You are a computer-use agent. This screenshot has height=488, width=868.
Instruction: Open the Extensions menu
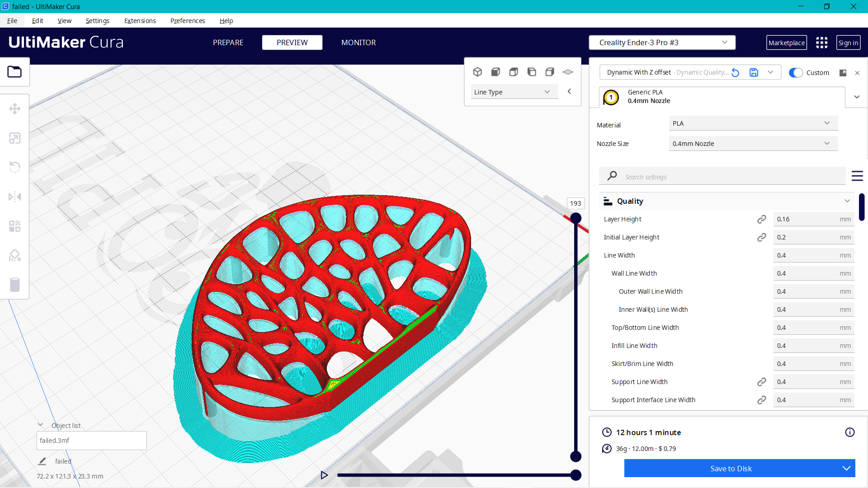click(x=140, y=21)
